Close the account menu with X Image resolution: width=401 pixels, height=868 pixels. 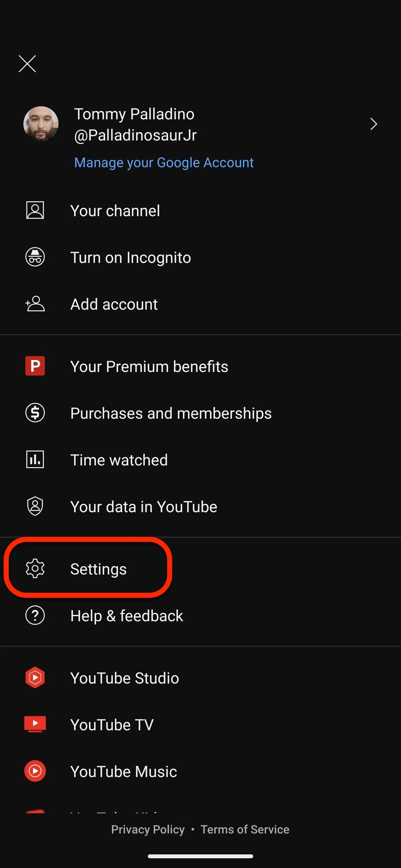27,64
